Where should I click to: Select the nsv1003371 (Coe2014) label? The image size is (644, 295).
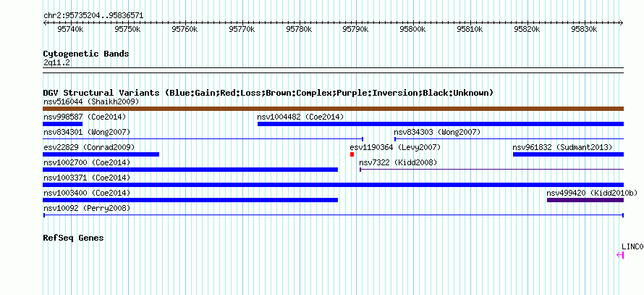coord(87,178)
